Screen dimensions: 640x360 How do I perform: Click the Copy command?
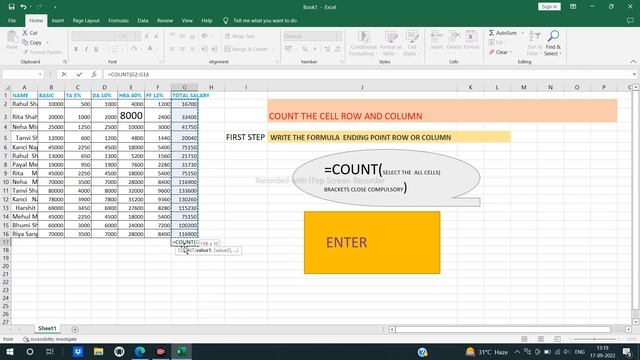[x=33, y=42]
